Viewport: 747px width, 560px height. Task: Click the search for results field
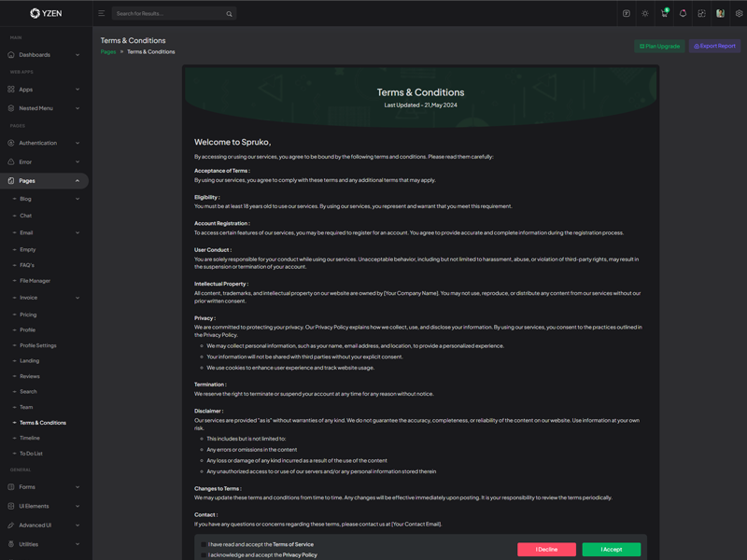pos(168,14)
